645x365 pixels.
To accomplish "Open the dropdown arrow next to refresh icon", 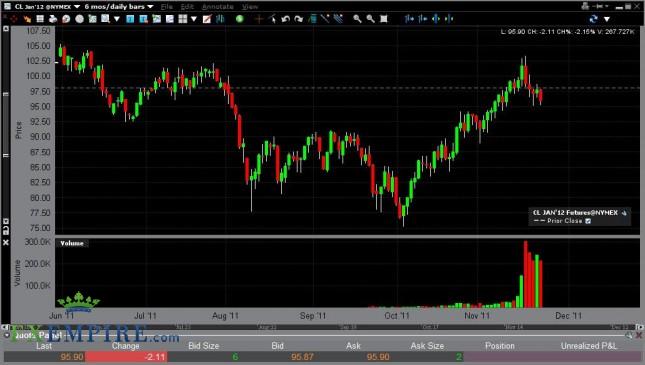I will click(x=606, y=19).
